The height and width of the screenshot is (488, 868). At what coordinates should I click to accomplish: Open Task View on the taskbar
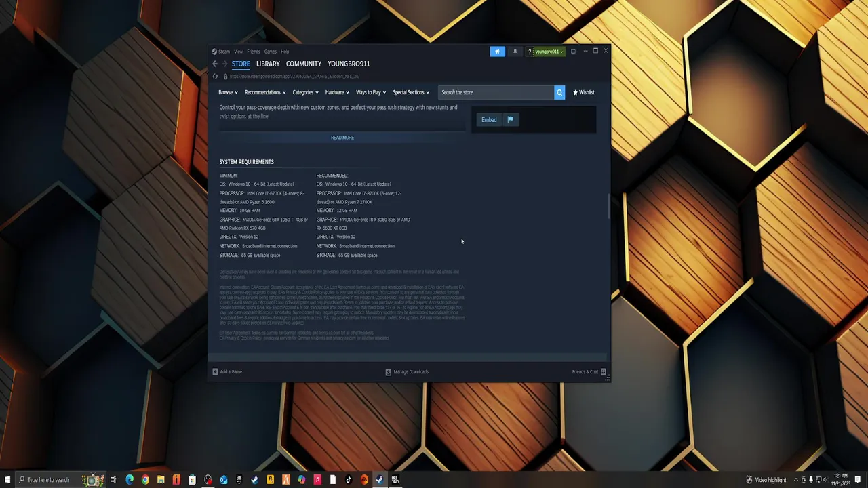click(x=113, y=480)
